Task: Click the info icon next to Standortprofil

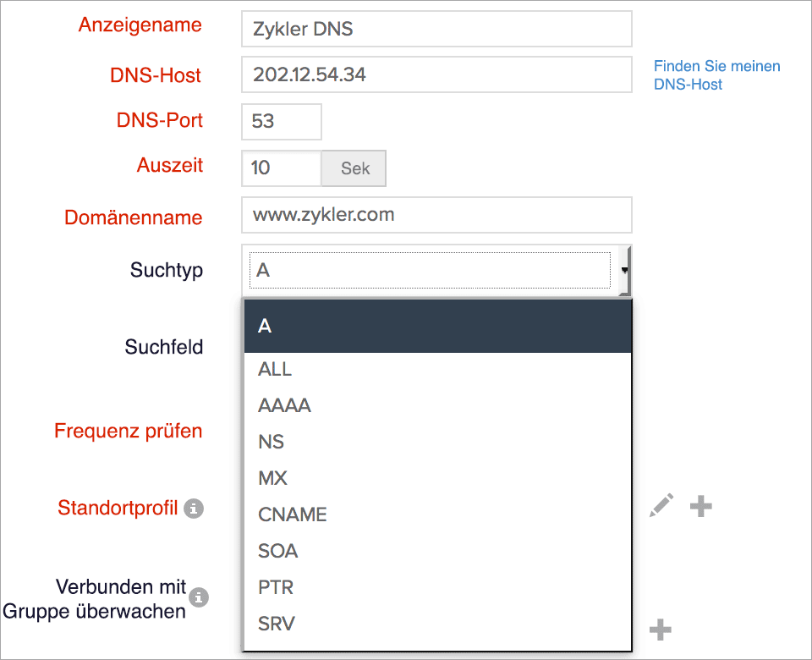Action: (196, 509)
